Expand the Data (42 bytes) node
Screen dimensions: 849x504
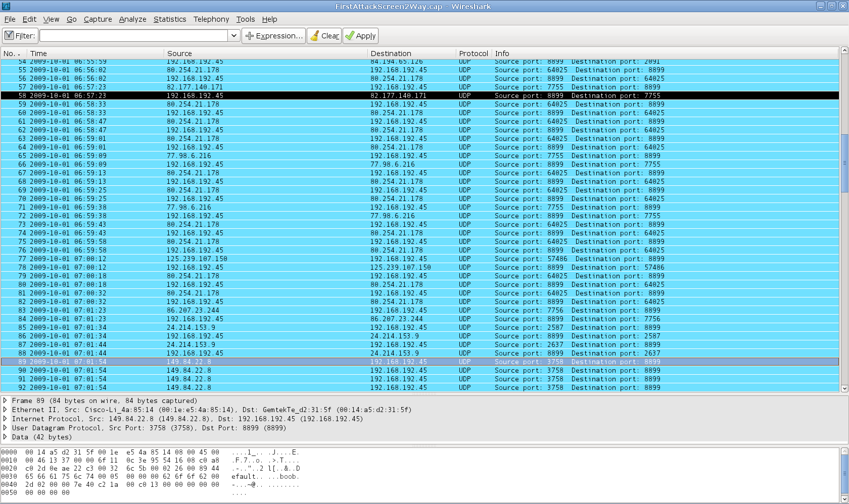(x=5, y=437)
